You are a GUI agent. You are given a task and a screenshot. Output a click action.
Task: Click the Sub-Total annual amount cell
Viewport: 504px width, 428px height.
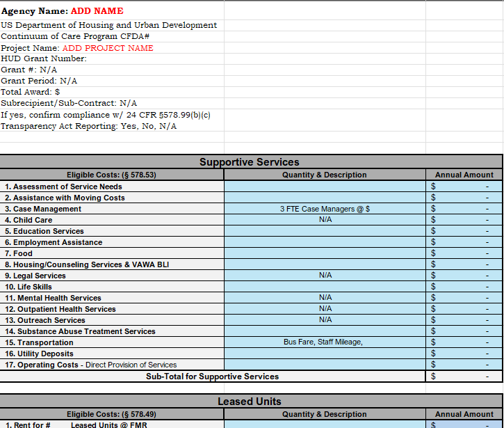pos(463,377)
